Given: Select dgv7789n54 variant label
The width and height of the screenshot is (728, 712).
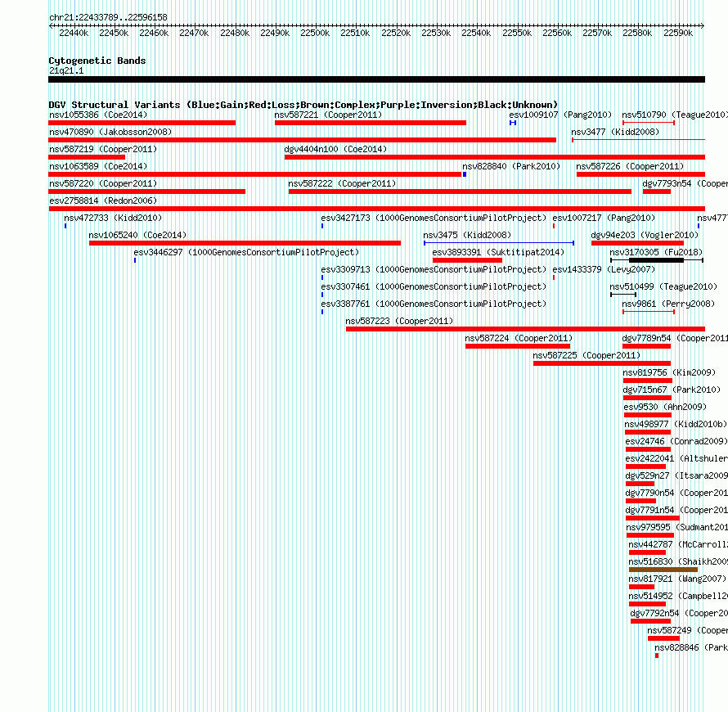Looking at the screenshot, I should [675, 338].
